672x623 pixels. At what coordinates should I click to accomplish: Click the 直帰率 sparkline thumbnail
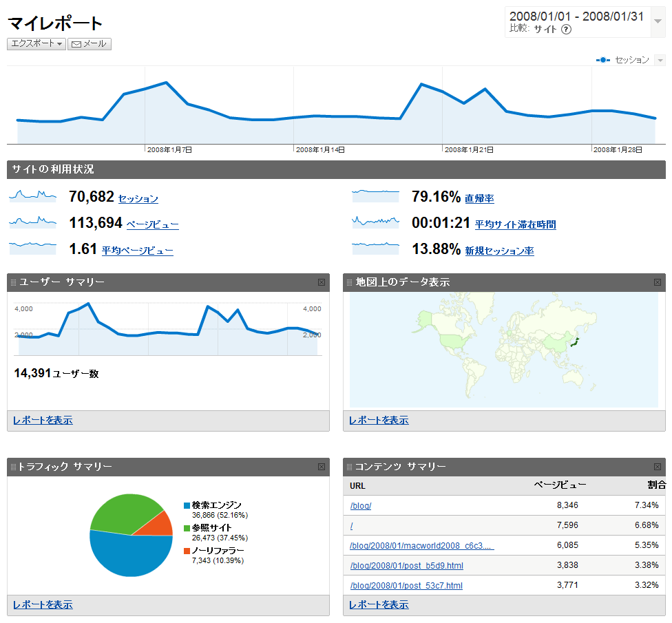point(375,196)
